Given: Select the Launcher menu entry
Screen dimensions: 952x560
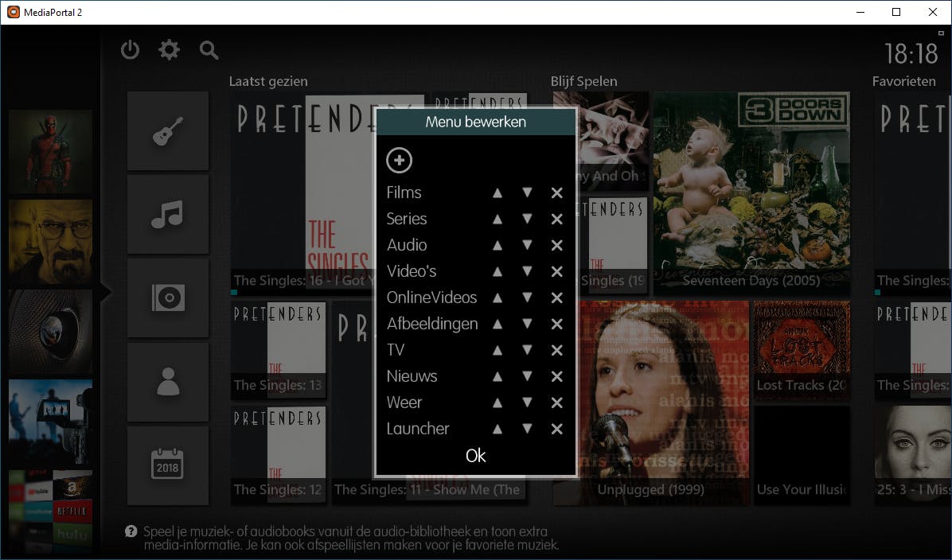Looking at the screenshot, I should tap(418, 428).
